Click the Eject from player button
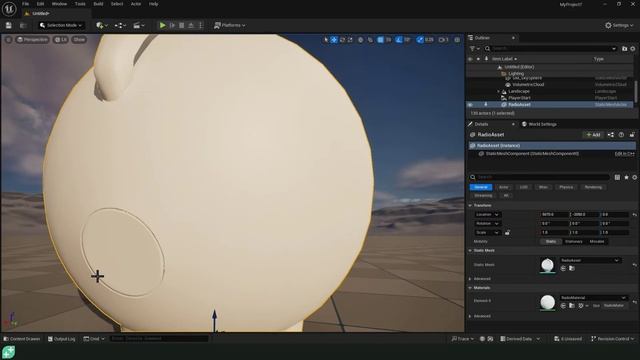Image resolution: width=640 pixels, height=360 pixels. 191,25
